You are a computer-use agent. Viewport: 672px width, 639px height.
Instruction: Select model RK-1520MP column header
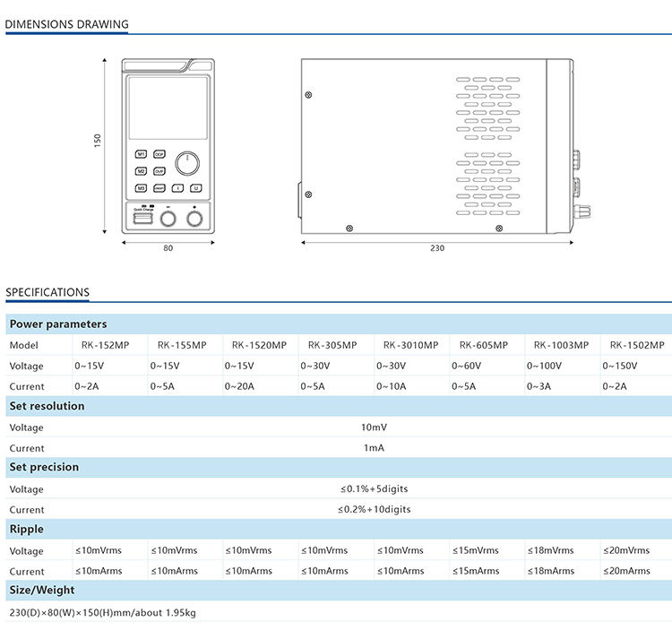pyautogui.click(x=259, y=345)
